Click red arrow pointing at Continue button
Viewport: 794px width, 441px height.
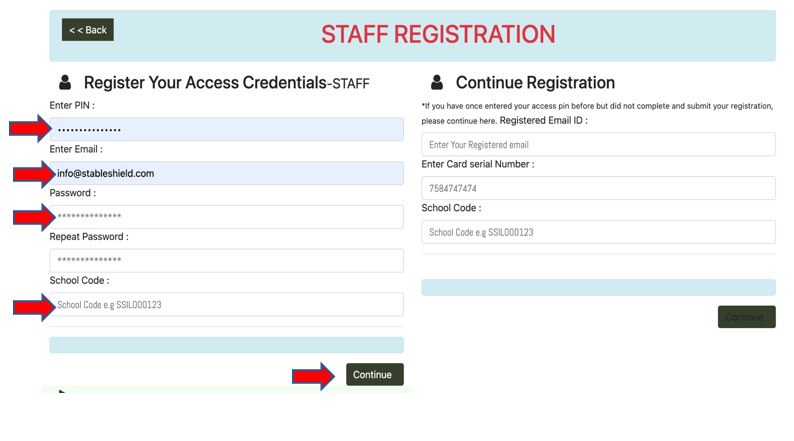314,376
